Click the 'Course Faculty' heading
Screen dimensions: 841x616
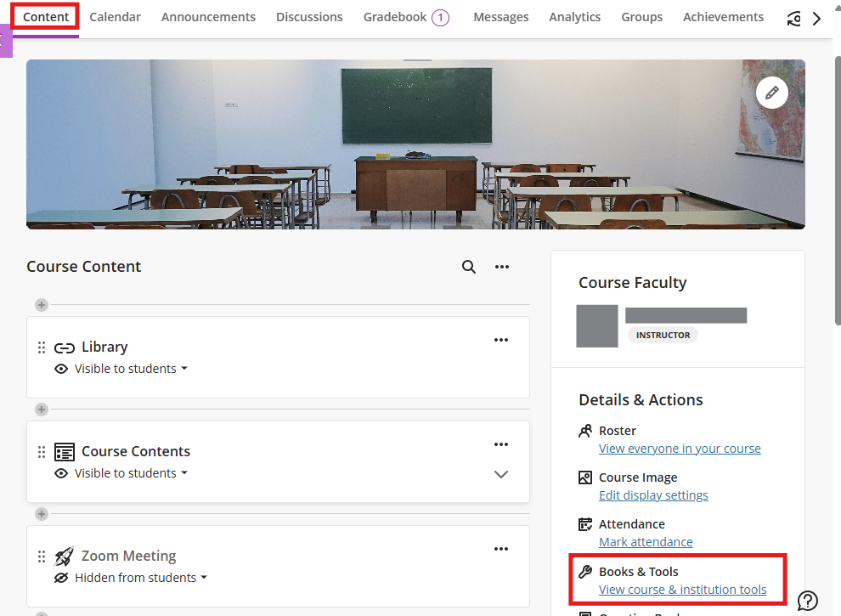pos(632,283)
